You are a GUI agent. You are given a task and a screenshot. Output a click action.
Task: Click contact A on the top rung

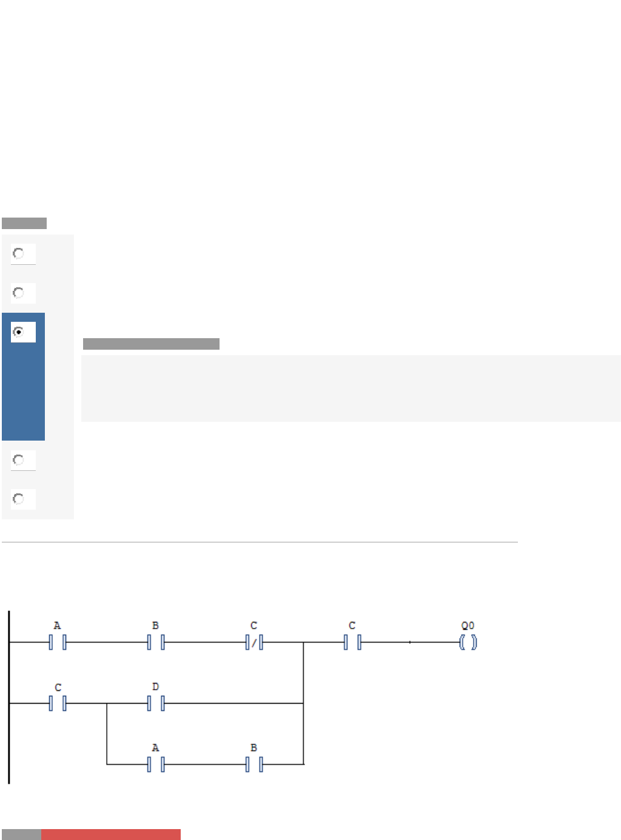click(x=58, y=642)
